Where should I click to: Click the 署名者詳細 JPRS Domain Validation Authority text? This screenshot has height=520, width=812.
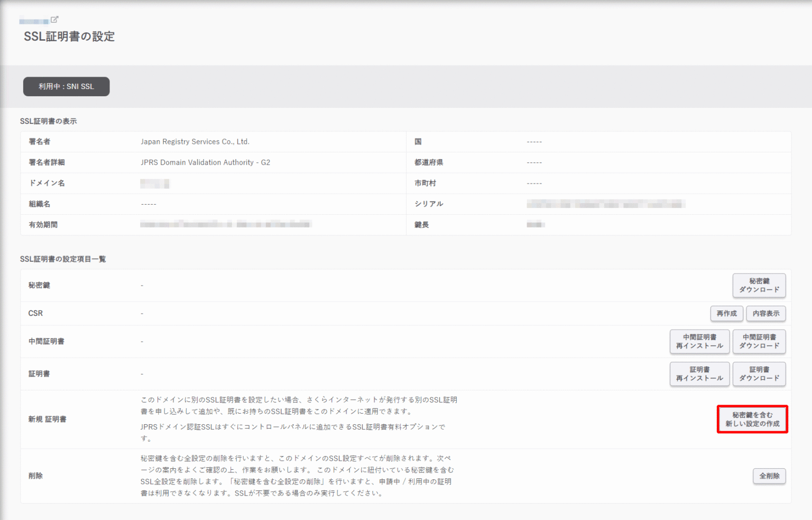click(205, 162)
